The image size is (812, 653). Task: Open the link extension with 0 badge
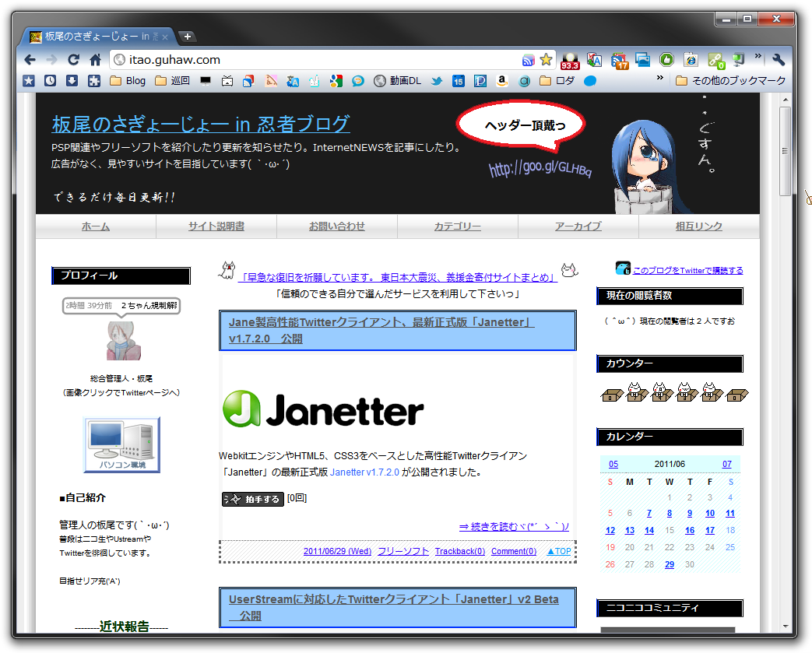click(x=716, y=61)
